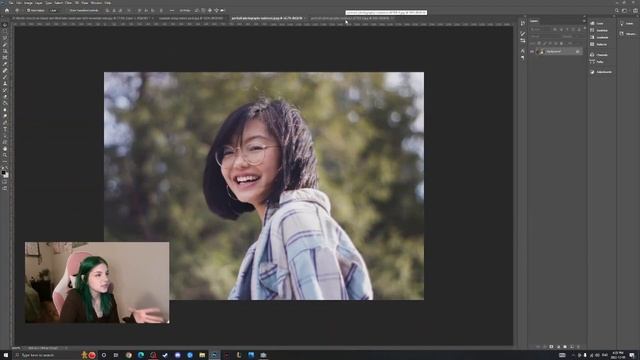Toggle Quick Mask mode icon
Image resolution: width=640 pixels, height=360 pixels.
point(5,182)
